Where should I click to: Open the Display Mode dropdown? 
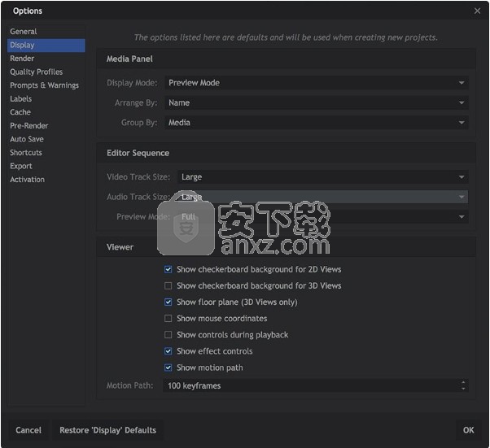point(317,83)
